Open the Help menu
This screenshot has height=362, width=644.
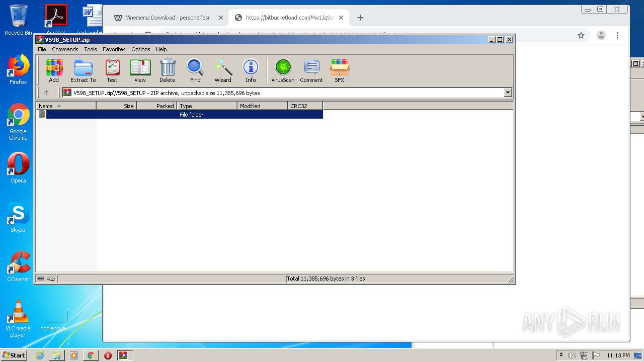click(x=161, y=49)
